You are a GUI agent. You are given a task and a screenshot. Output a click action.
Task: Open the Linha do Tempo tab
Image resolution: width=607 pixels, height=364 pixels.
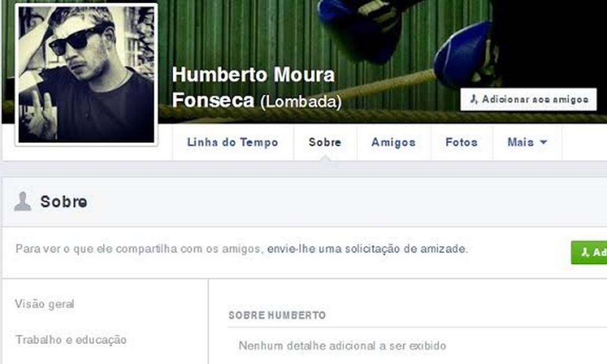pyautogui.click(x=233, y=142)
